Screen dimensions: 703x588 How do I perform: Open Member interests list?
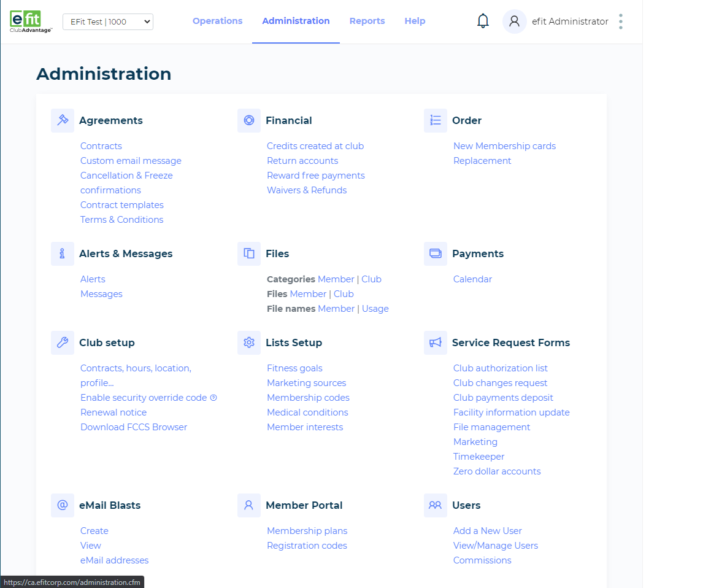[305, 427]
